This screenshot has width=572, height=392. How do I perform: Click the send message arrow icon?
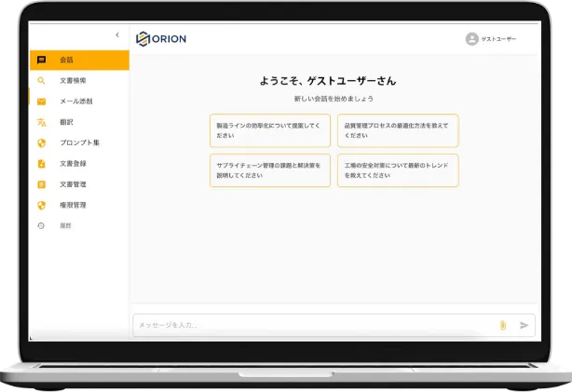pyautogui.click(x=524, y=325)
